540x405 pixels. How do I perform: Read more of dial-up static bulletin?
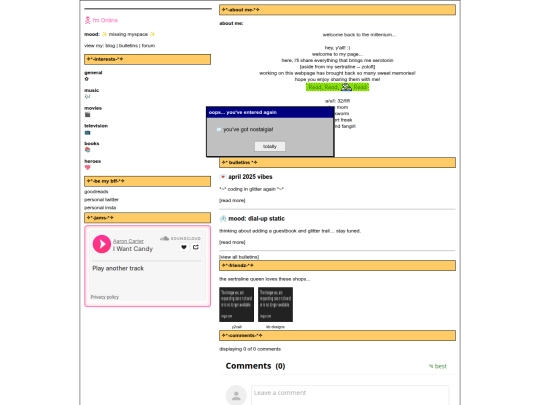(x=232, y=242)
